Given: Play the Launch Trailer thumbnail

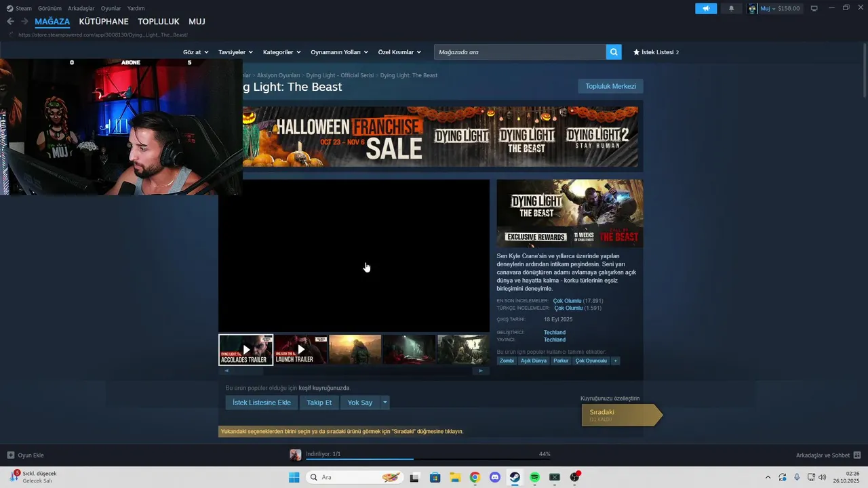Looking at the screenshot, I should click(300, 350).
